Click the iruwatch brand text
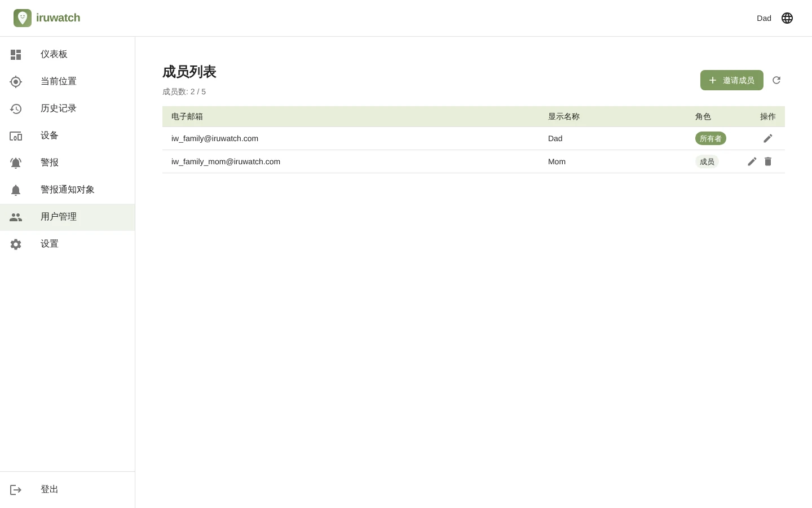Viewport: 812px width, 508px height. pyautogui.click(x=58, y=17)
